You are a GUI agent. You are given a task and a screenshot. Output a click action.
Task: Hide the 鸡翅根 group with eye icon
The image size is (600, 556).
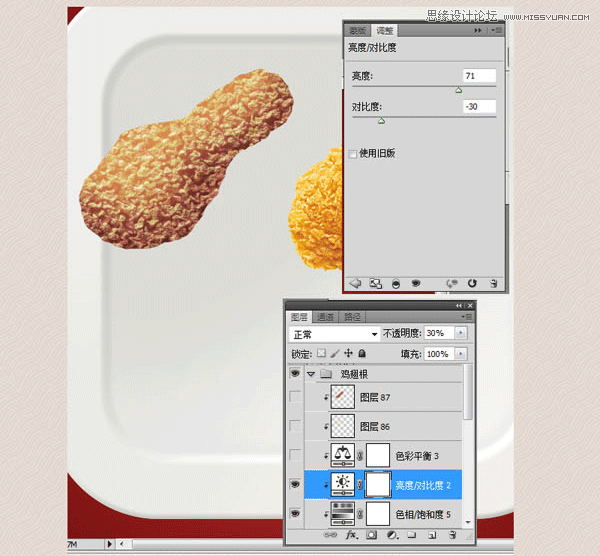coord(295,373)
